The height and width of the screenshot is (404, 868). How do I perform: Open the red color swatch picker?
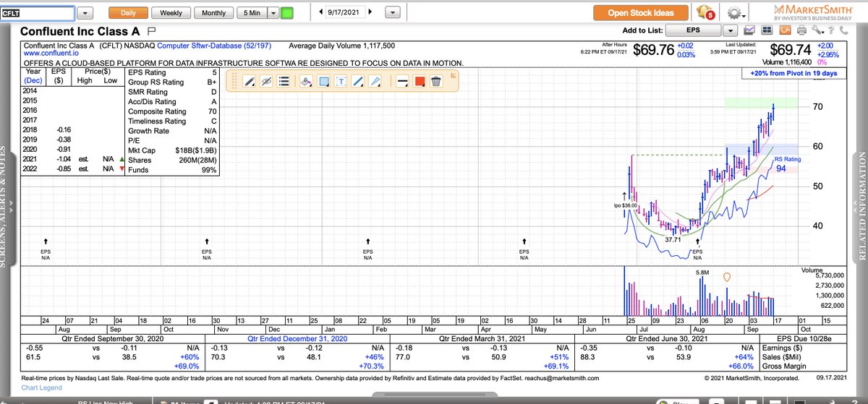(419, 82)
